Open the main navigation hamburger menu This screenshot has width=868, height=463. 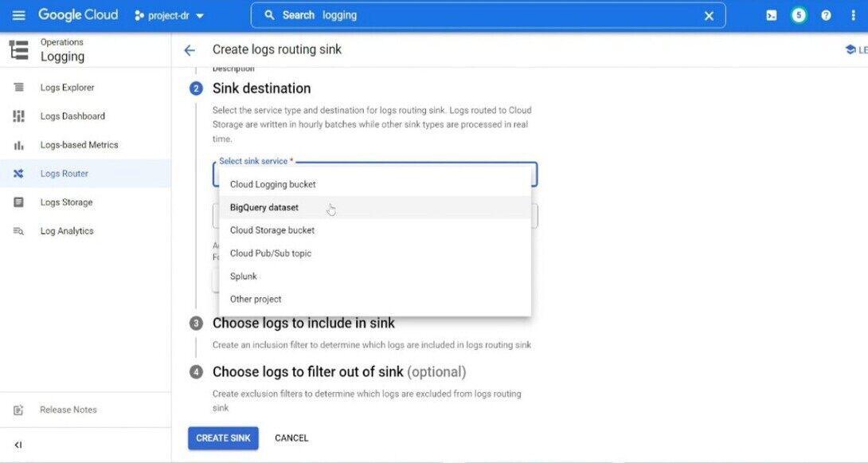[19, 15]
